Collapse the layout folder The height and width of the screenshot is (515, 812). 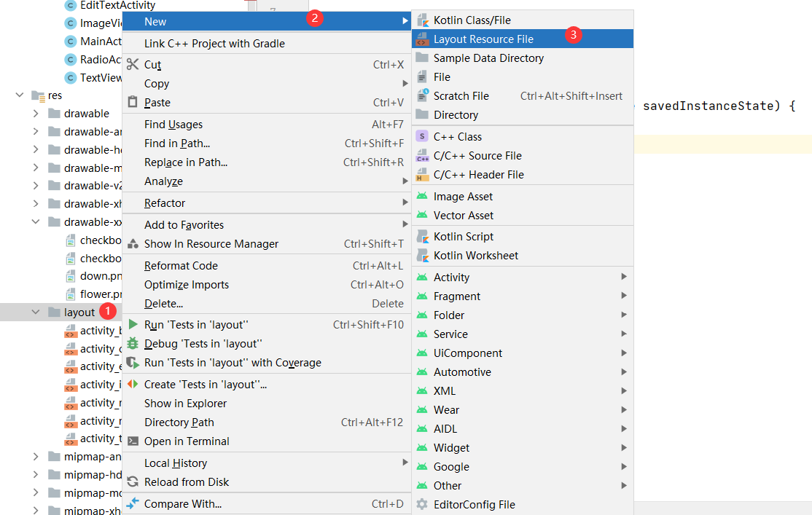tap(36, 312)
